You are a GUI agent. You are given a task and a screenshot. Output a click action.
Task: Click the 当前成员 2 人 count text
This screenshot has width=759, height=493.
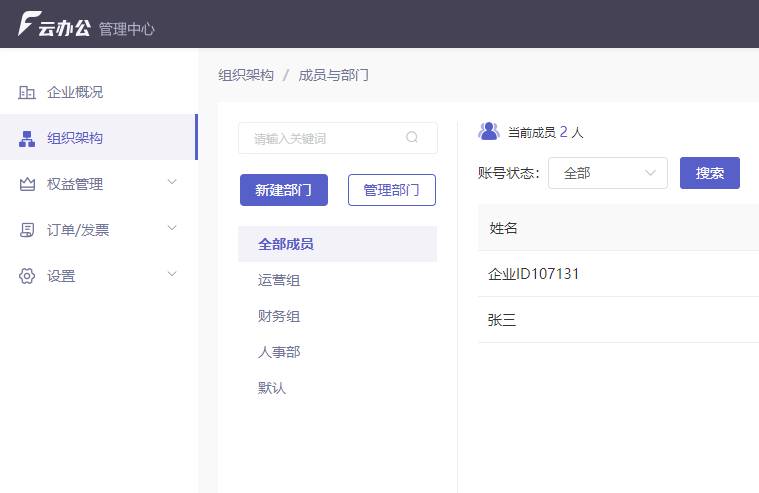(546, 132)
